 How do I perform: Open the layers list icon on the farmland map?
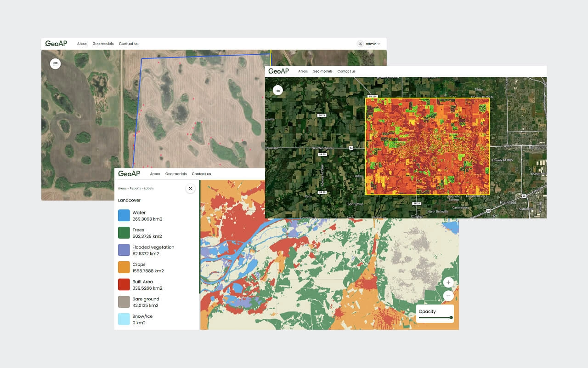(x=55, y=64)
